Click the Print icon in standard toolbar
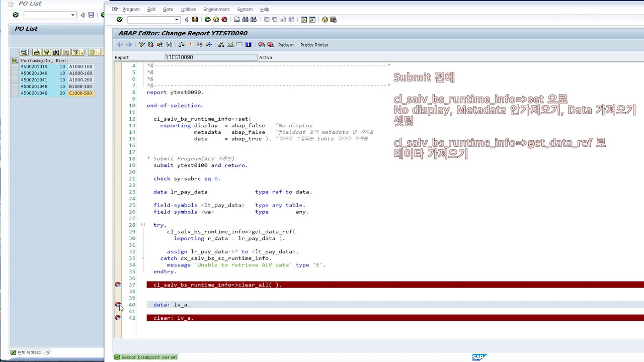The width and height of the screenshot is (644, 362). tap(237, 20)
